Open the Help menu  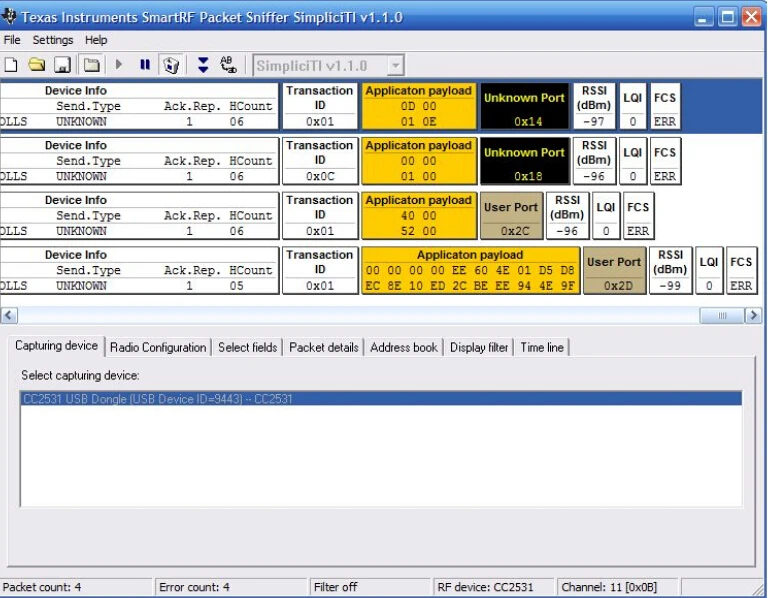pos(96,40)
